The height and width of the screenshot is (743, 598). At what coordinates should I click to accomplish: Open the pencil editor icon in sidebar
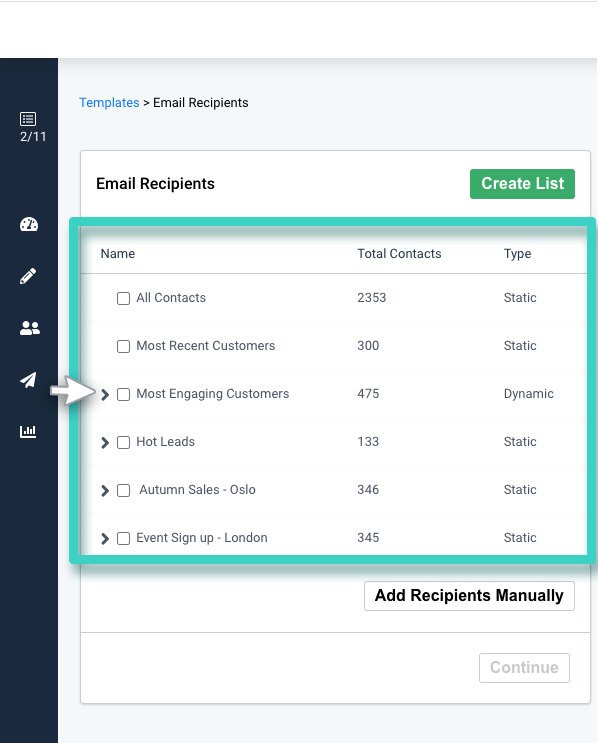tap(28, 276)
